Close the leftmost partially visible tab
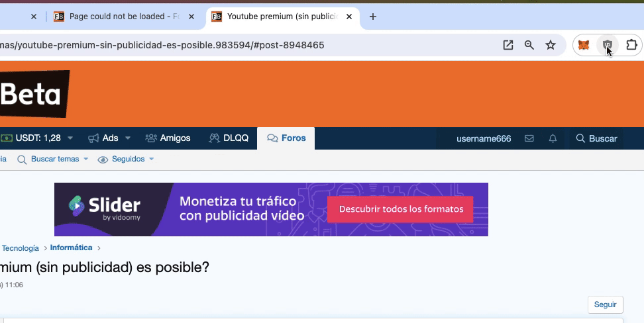The height and width of the screenshot is (323, 644). 34,17
